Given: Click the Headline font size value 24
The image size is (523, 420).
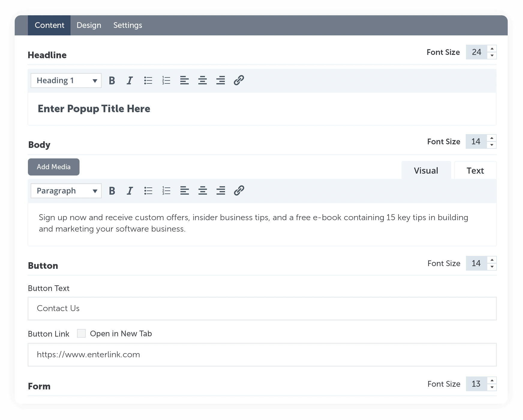Looking at the screenshot, I should pyautogui.click(x=476, y=52).
